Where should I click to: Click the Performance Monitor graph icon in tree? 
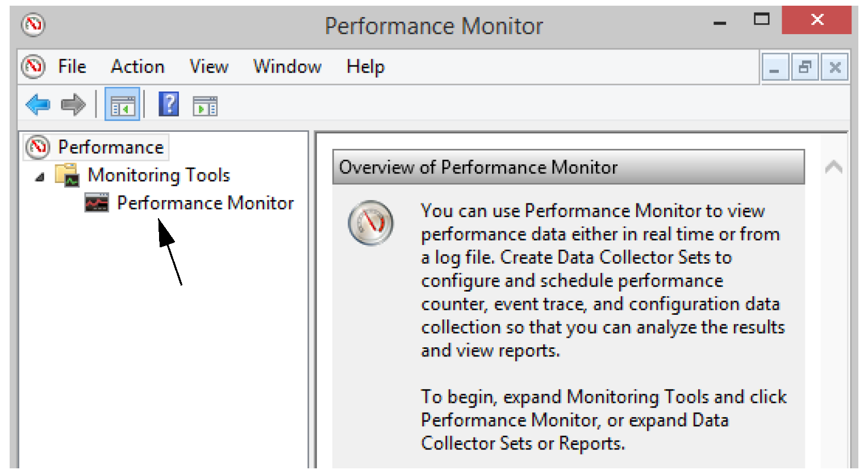[97, 203]
